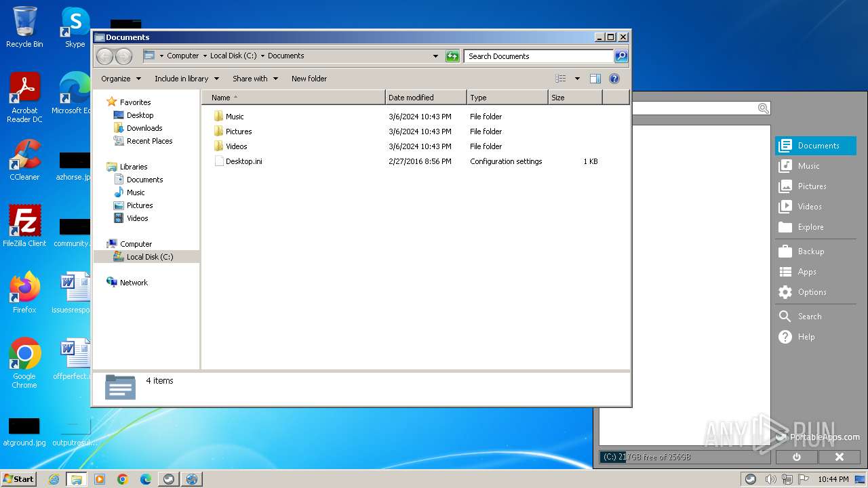
Task: Open Music in the PortableApps menu
Action: 815,166
